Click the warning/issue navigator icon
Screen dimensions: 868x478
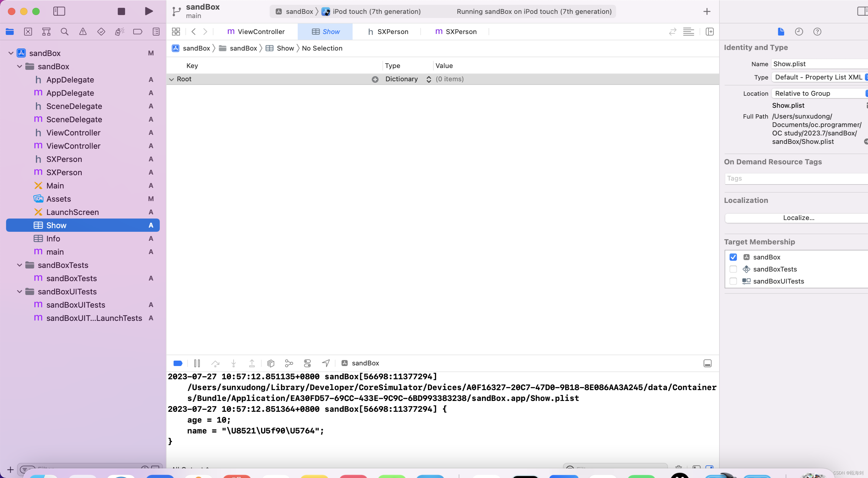(83, 31)
